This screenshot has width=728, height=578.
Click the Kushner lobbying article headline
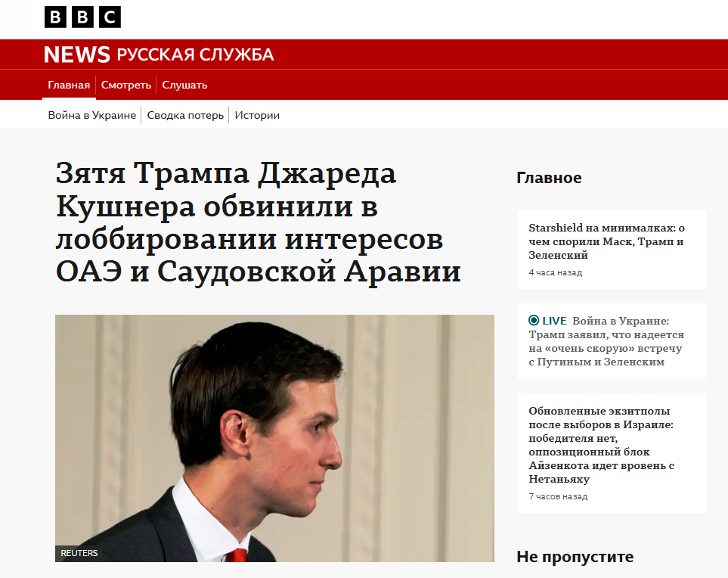click(x=258, y=222)
